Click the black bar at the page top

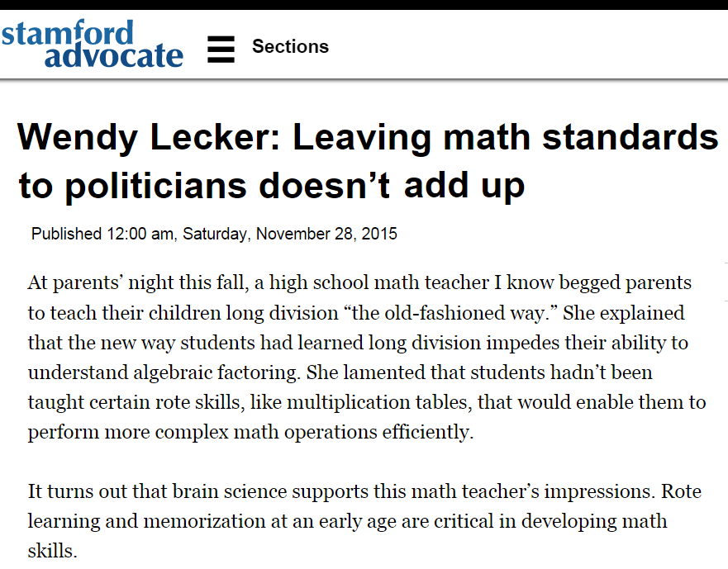click(x=364, y=5)
